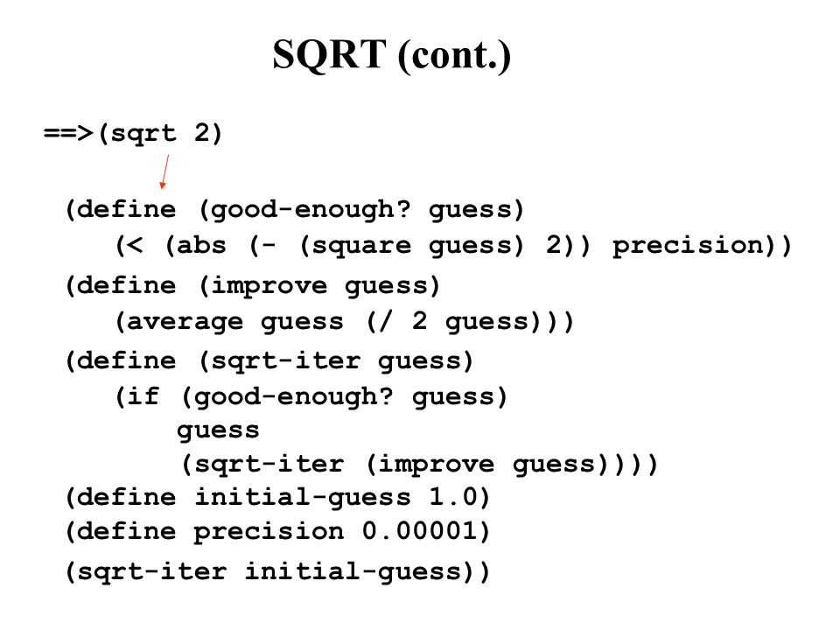Click the '==>' prompt symbol
The image size is (840, 630).
pos(68,132)
